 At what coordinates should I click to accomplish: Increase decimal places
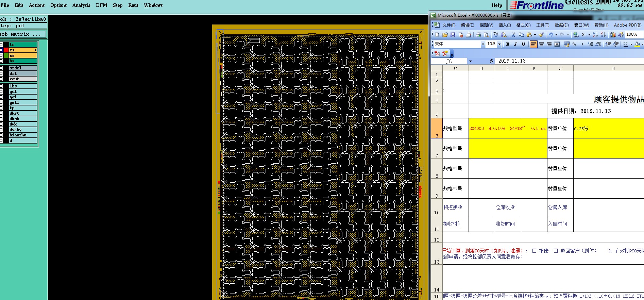point(590,44)
